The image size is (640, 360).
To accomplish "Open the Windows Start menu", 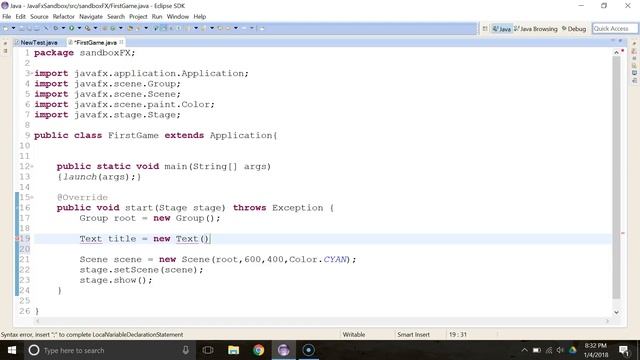I will [x=12, y=350].
